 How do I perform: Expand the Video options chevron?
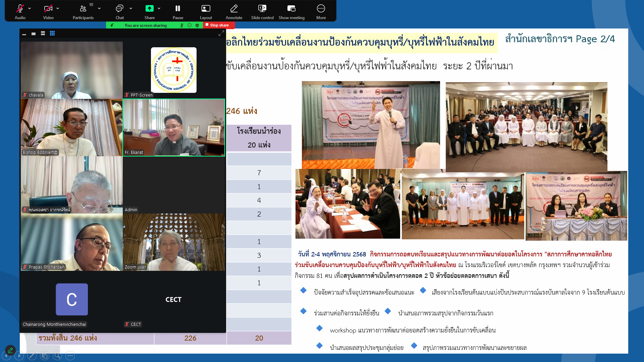click(58, 8)
